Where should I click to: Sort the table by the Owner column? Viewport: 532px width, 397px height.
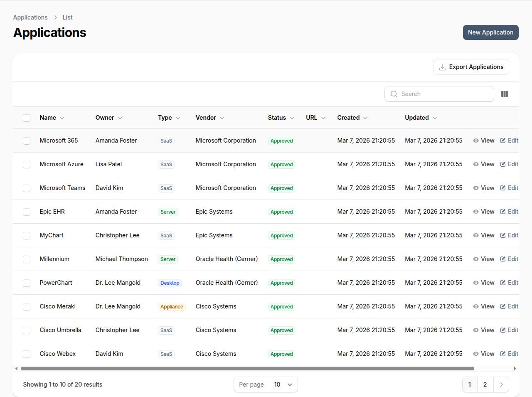pyautogui.click(x=109, y=118)
